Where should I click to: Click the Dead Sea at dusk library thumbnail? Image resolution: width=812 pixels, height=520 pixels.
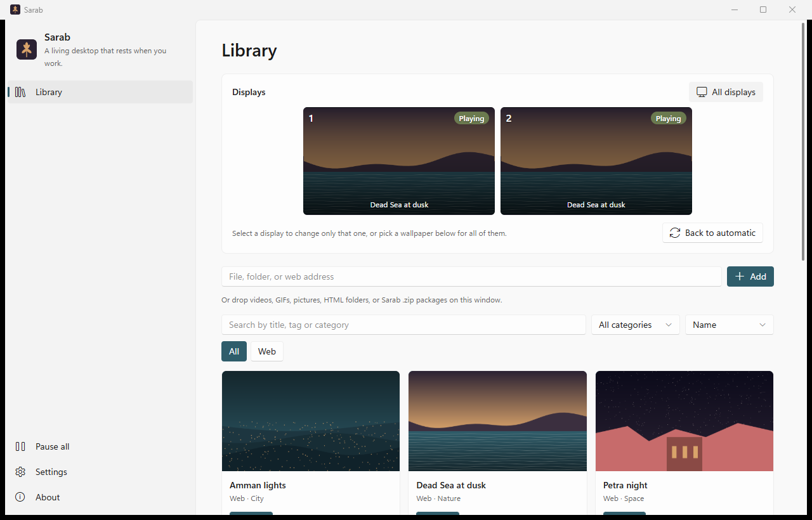[x=497, y=421]
